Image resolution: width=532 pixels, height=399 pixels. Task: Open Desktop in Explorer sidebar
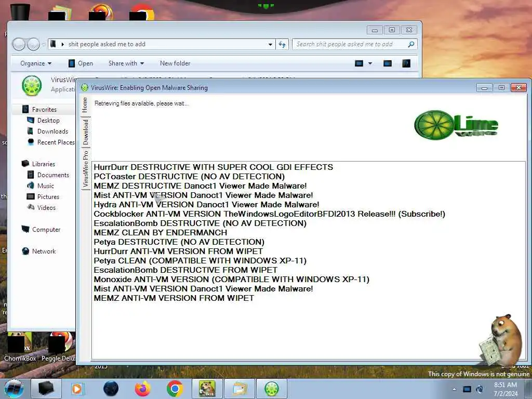click(x=44, y=121)
